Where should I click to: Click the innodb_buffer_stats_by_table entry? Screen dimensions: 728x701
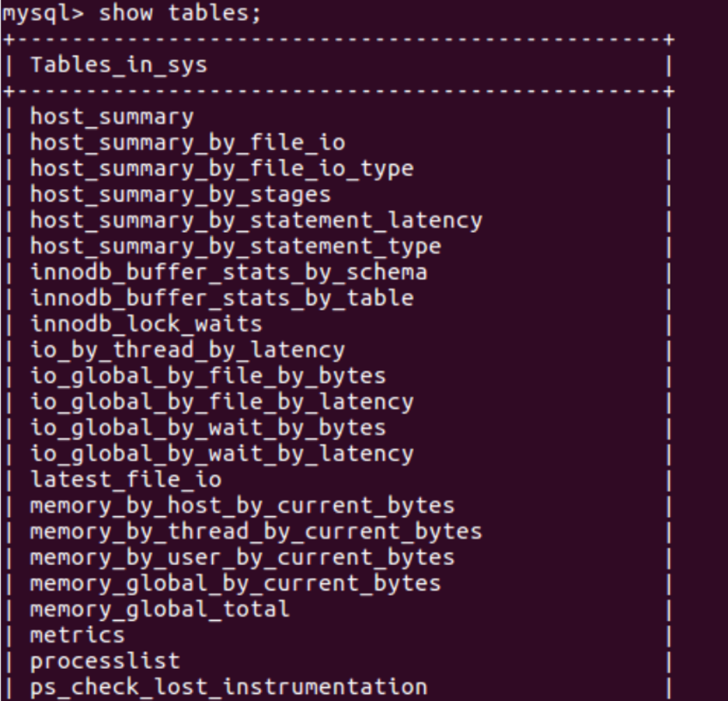221,298
